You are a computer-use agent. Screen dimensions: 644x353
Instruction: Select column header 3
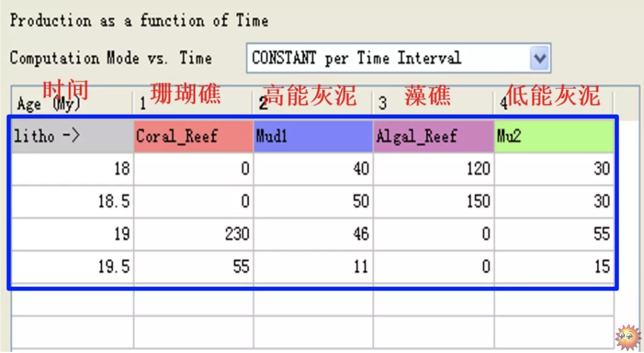click(x=433, y=103)
